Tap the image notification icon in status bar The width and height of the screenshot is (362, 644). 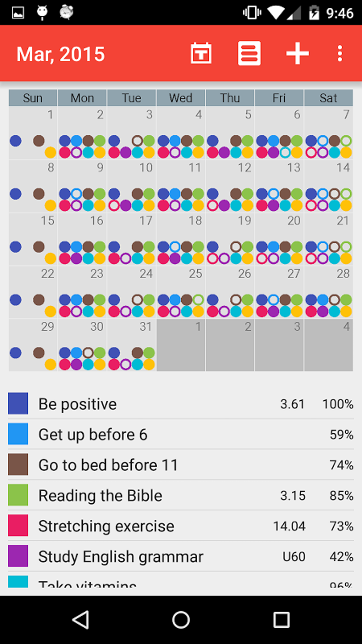point(18,13)
